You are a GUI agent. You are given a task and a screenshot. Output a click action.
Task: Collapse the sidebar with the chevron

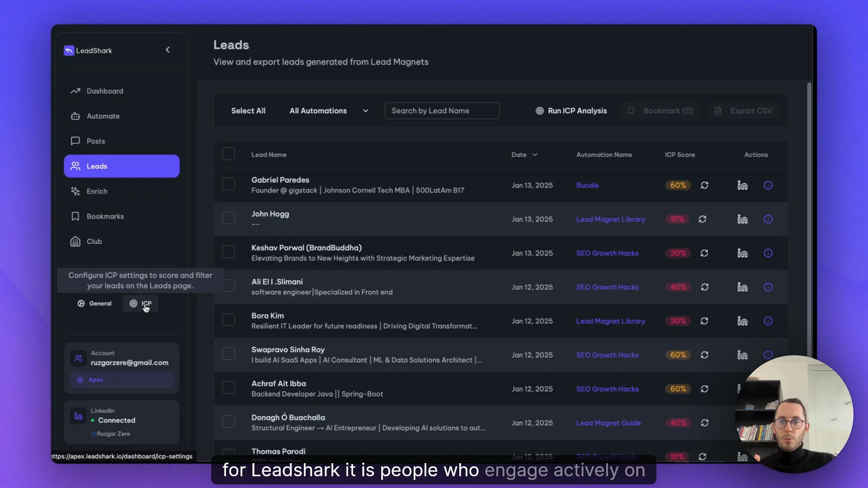(168, 50)
